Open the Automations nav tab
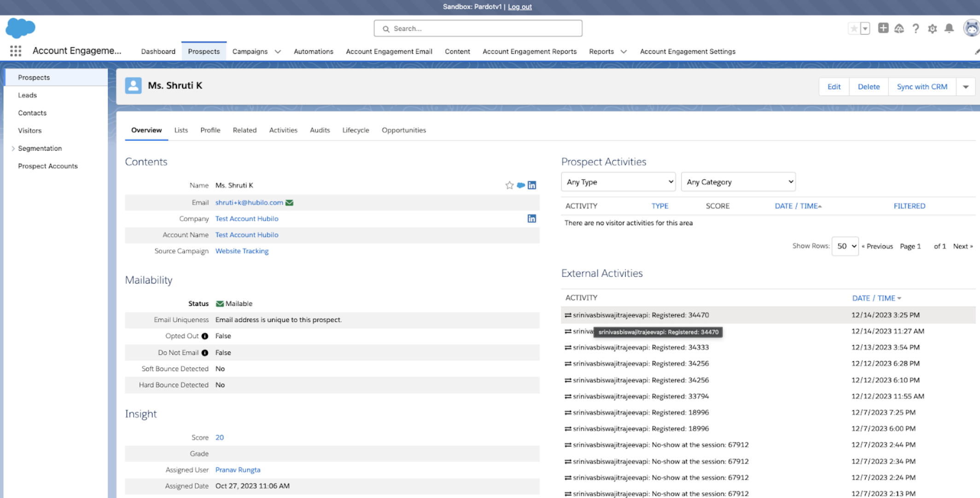 [313, 52]
